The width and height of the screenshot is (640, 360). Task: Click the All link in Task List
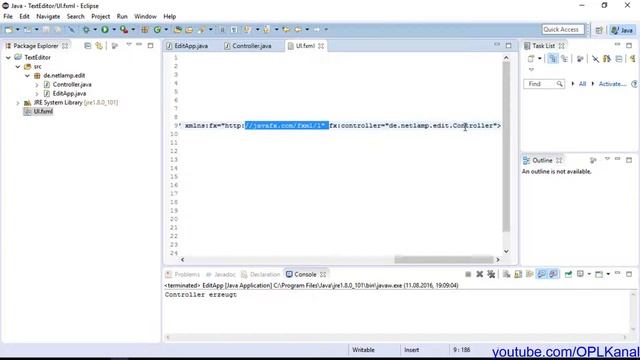(582, 84)
